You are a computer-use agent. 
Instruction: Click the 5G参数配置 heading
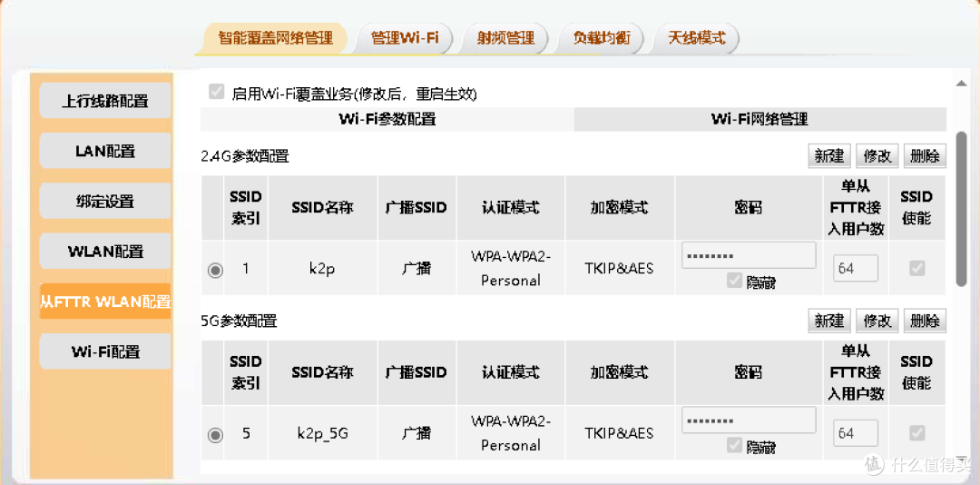[x=239, y=322]
